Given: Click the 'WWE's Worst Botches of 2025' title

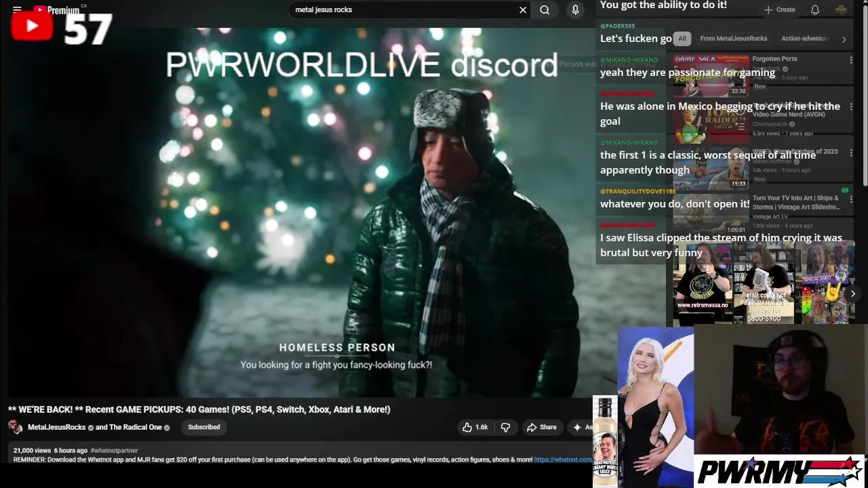Looking at the screenshot, I should pyautogui.click(x=795, y=152).
